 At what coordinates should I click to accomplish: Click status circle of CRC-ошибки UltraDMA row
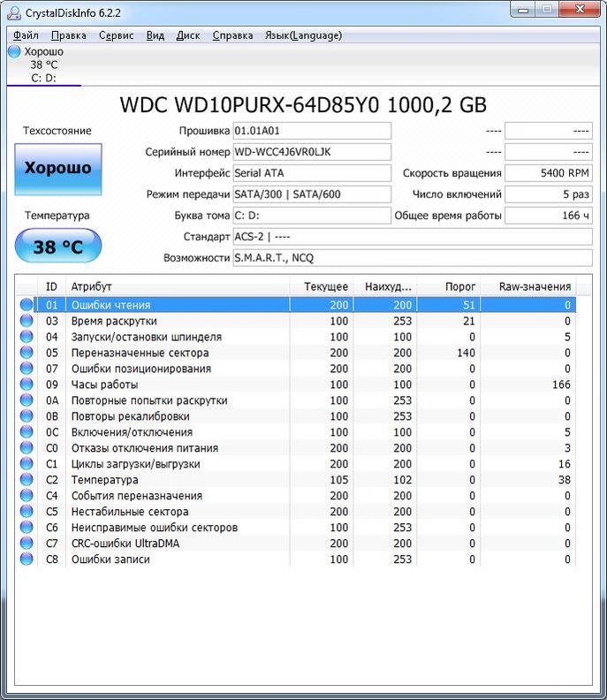(27, 543)
